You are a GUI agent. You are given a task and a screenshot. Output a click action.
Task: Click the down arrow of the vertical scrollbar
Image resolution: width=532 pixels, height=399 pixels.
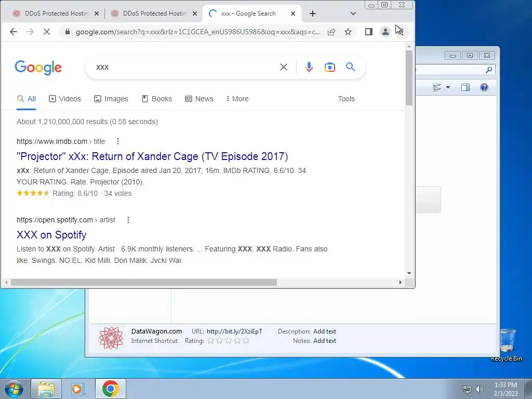(409, 273)
